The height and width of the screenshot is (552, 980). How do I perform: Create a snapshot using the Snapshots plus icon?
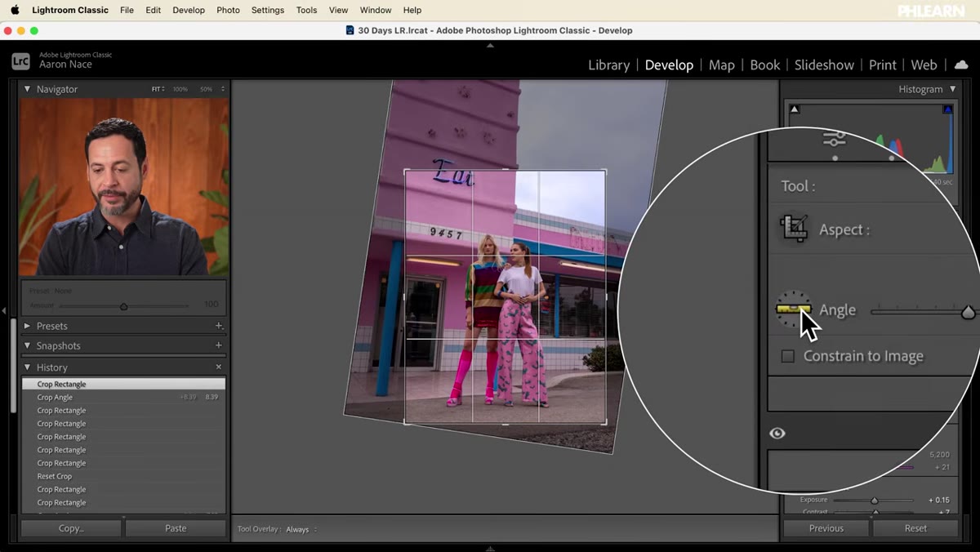pyautogui.click(x=218, y=345)
